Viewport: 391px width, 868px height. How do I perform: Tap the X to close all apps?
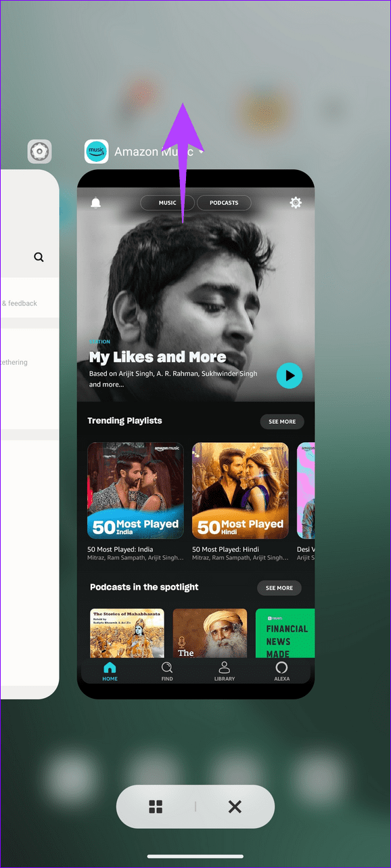click(235, 806)
